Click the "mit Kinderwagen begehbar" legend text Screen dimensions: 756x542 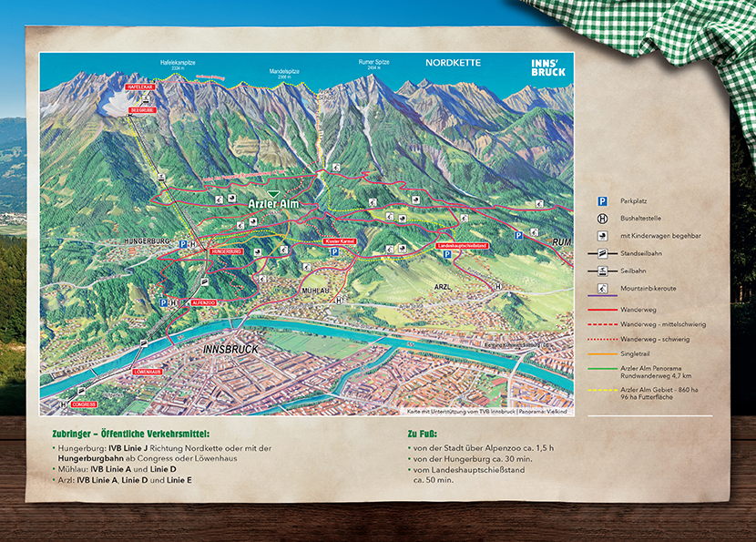(x=660, y=236)
